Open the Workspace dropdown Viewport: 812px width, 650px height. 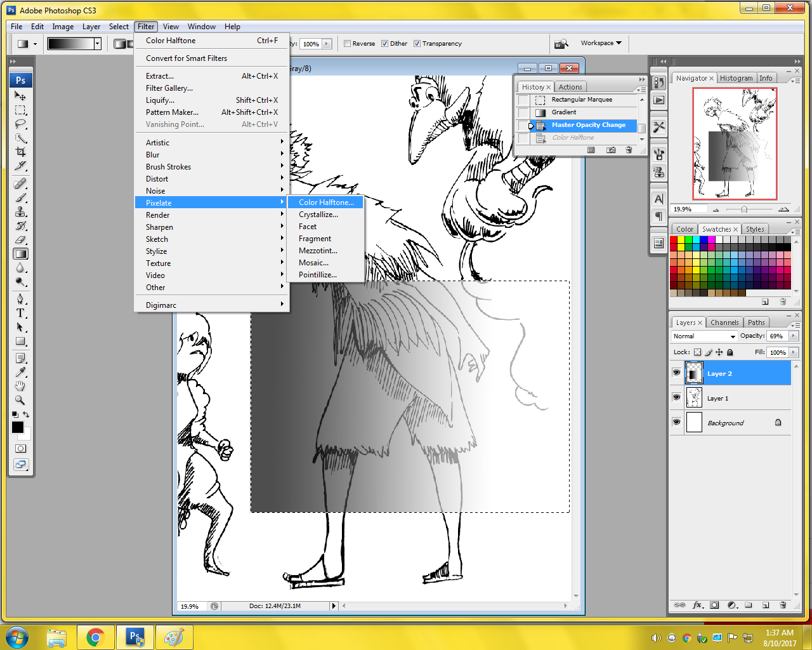point(601,43)
